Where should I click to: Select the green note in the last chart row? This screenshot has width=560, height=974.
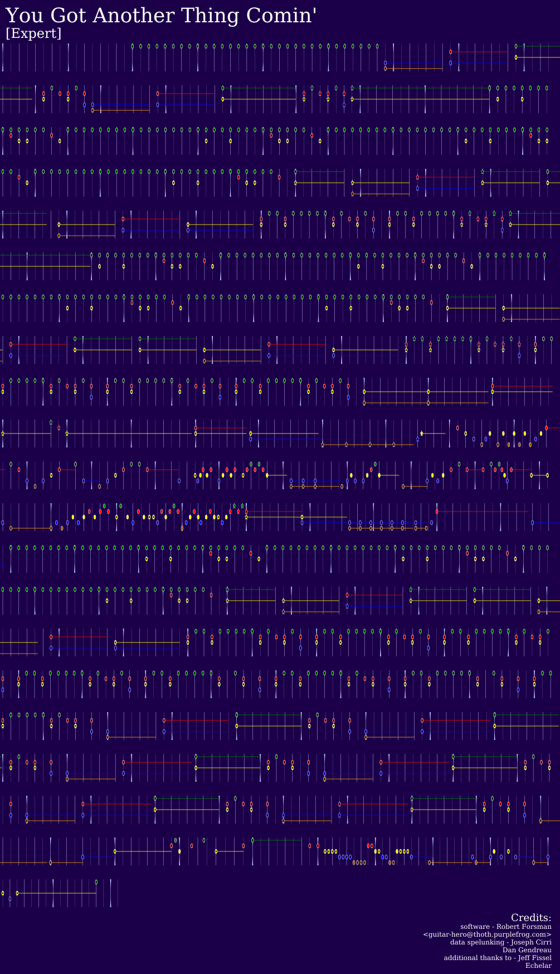click(x=96, y=882)
